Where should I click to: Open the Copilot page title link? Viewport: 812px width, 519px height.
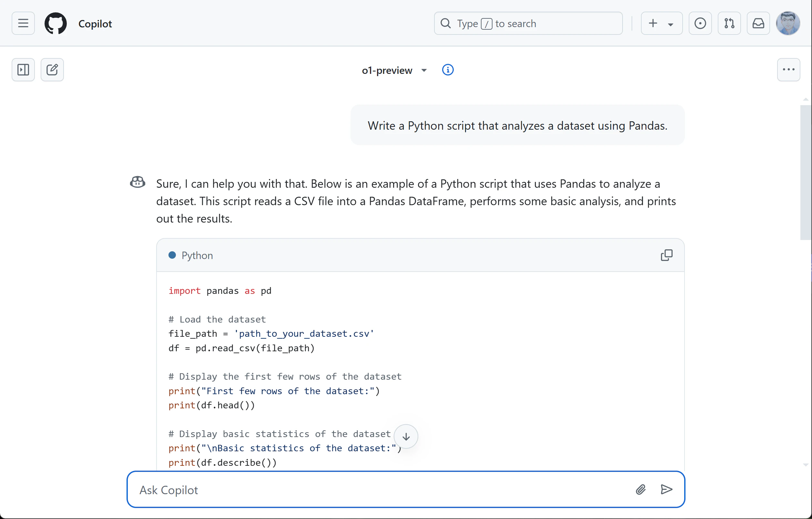[95, 24]
